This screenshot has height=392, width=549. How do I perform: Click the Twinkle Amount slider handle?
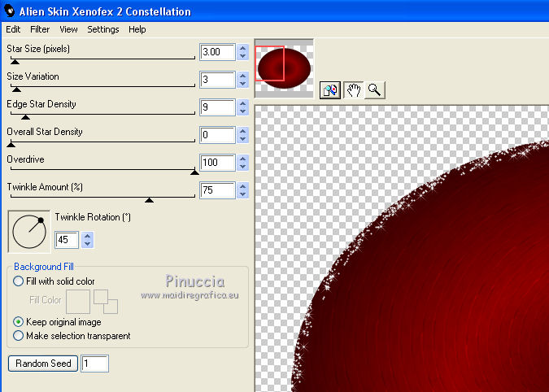[x=149, y=199]
